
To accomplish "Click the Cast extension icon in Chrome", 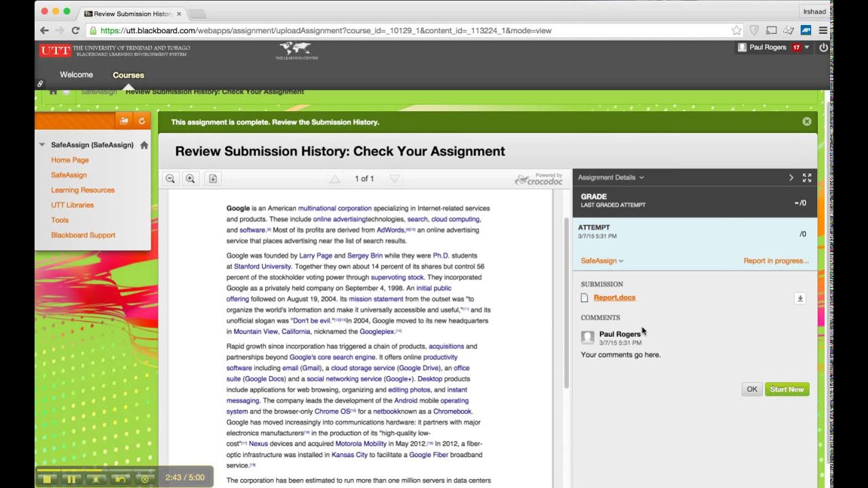I will [x=771, y=30].
